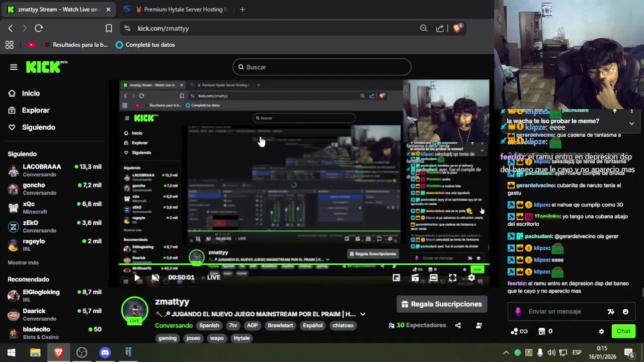Open Daarick recommended channel
644x362 pixels.
click(54, 314)
